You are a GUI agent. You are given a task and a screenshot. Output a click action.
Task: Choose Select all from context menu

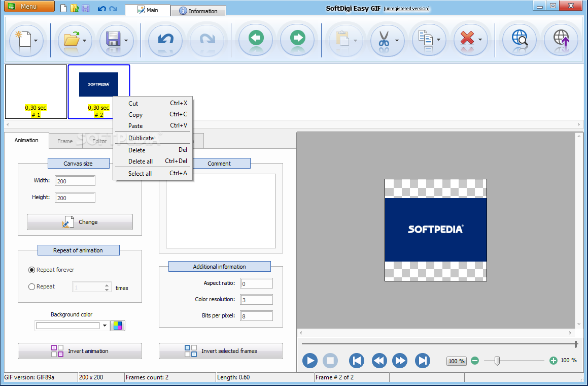pos(153,173)
